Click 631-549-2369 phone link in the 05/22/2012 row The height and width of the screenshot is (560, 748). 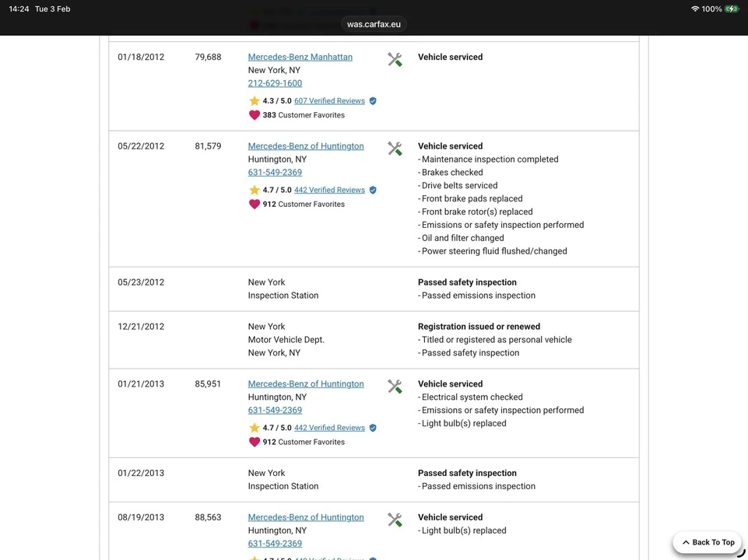275,172
